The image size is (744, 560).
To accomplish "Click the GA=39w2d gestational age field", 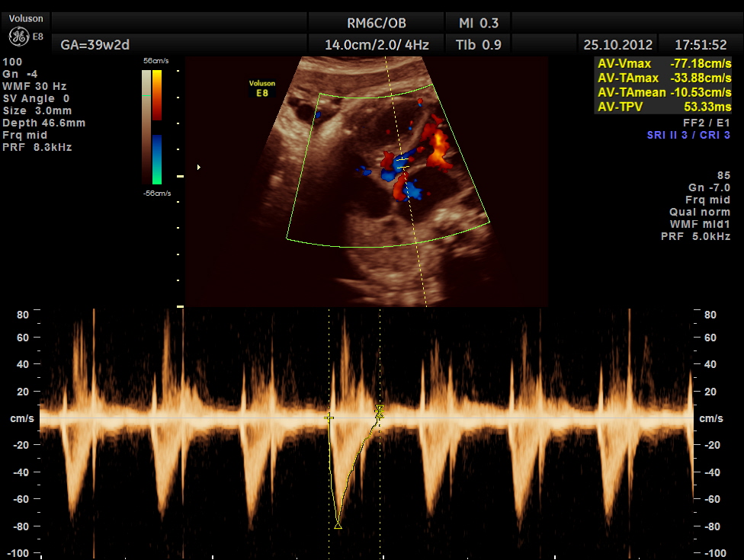I will [x=90, y=45].
